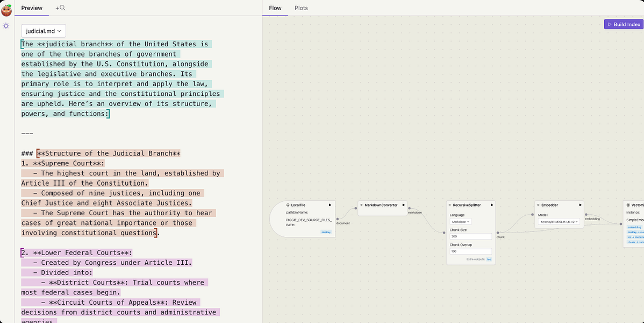This screenshot has height=323, width=644.
Task: Click the LocalFile node title
Action: pos(298,205)
